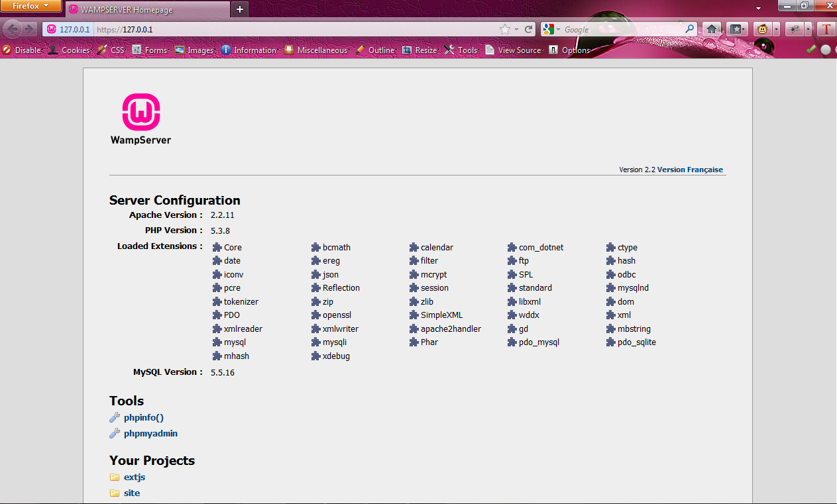Viewport: 837px width, 504px height.
Task: Run search with the magnifier icon
Action: [x=690, y=29]
